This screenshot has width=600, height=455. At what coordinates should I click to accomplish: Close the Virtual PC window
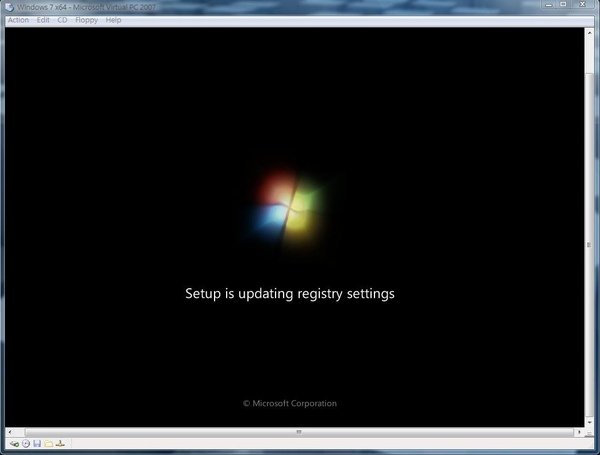pos(583,5)
